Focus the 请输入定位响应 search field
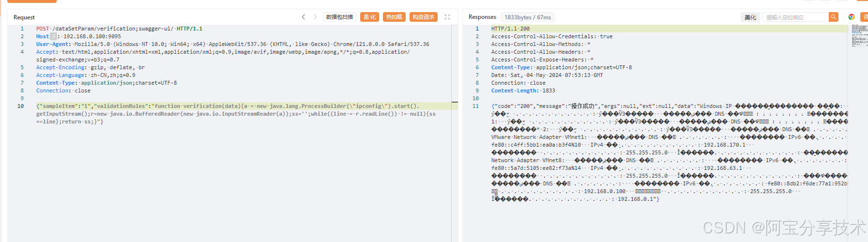Viewport: 868px width, 242px height. click(795, 17)
